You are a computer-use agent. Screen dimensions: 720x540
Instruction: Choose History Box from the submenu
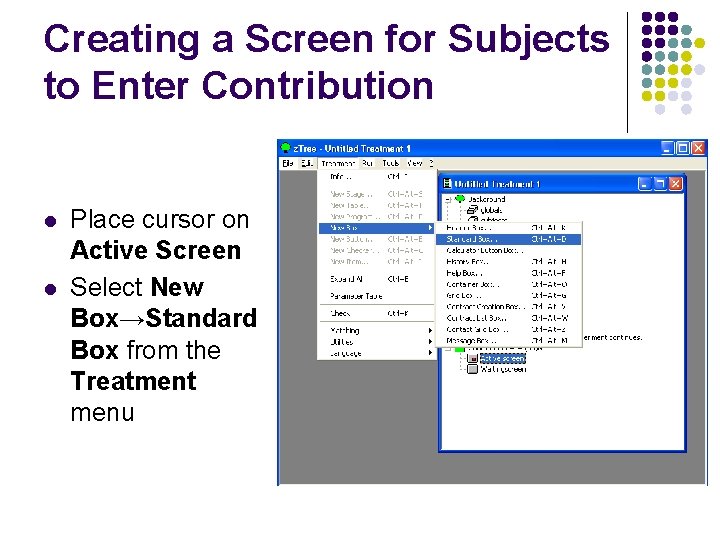click(508, 262)
